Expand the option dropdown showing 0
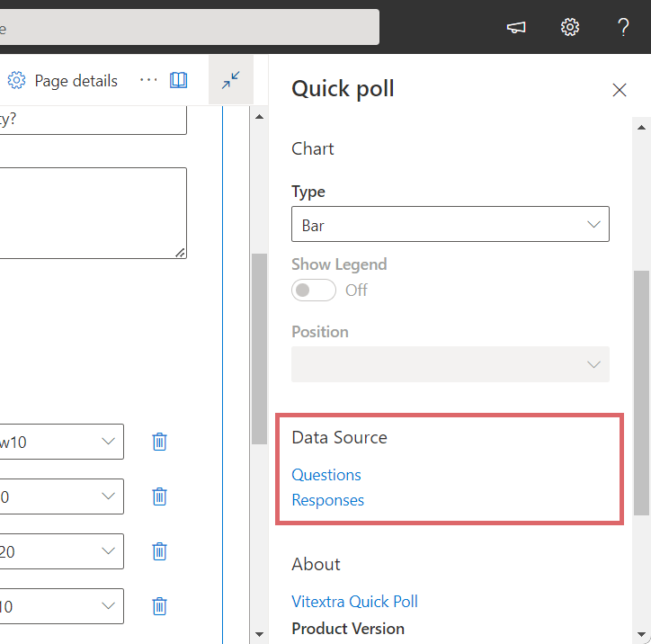Image resolution: width=651 pixels, height=644 pixels. [61, 496]
